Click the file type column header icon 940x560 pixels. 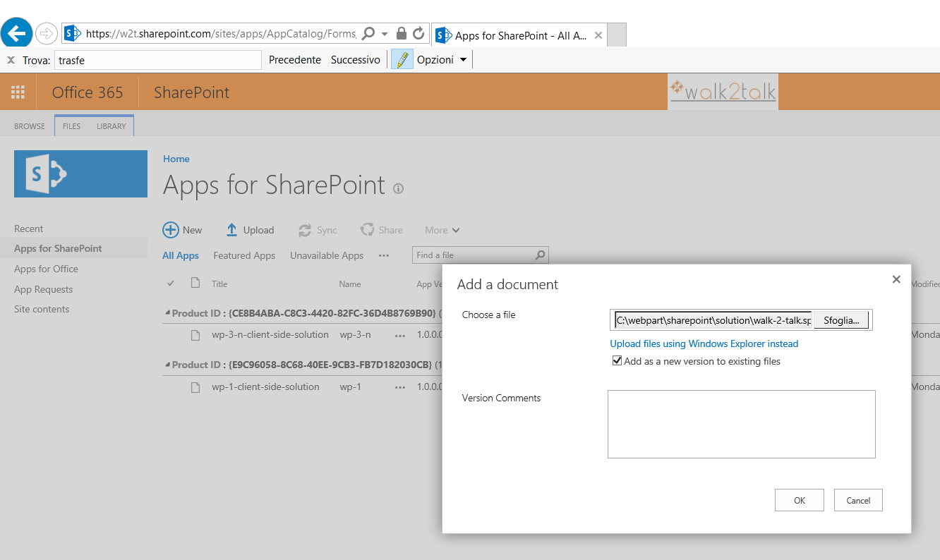point(195,283)
